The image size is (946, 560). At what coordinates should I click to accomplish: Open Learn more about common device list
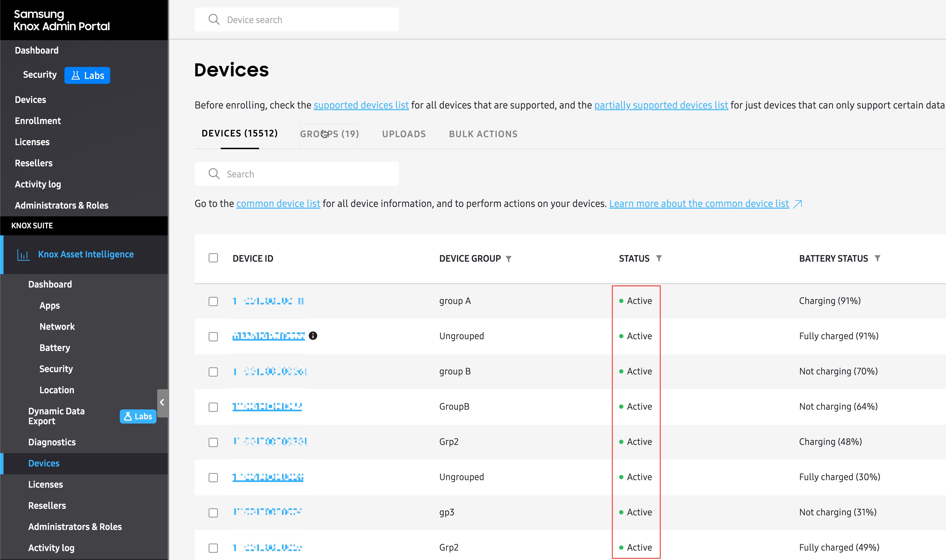(699, 203)
